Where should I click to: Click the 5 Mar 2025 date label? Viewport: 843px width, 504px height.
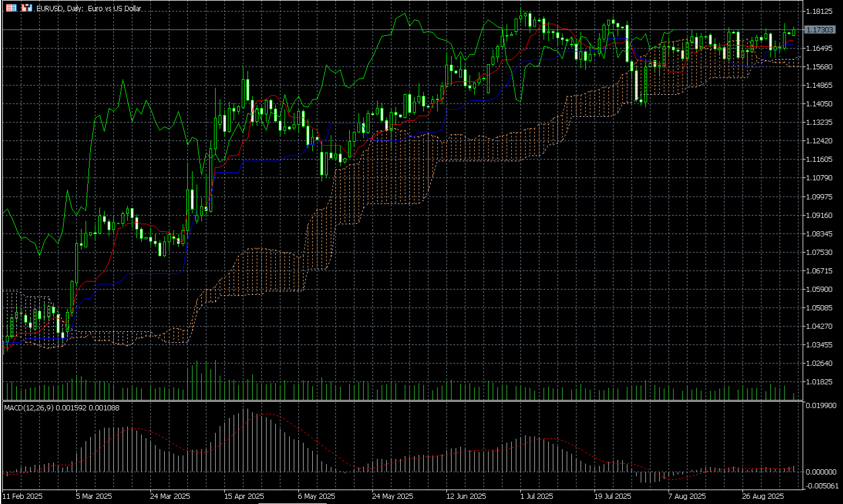tap(94, 496)
